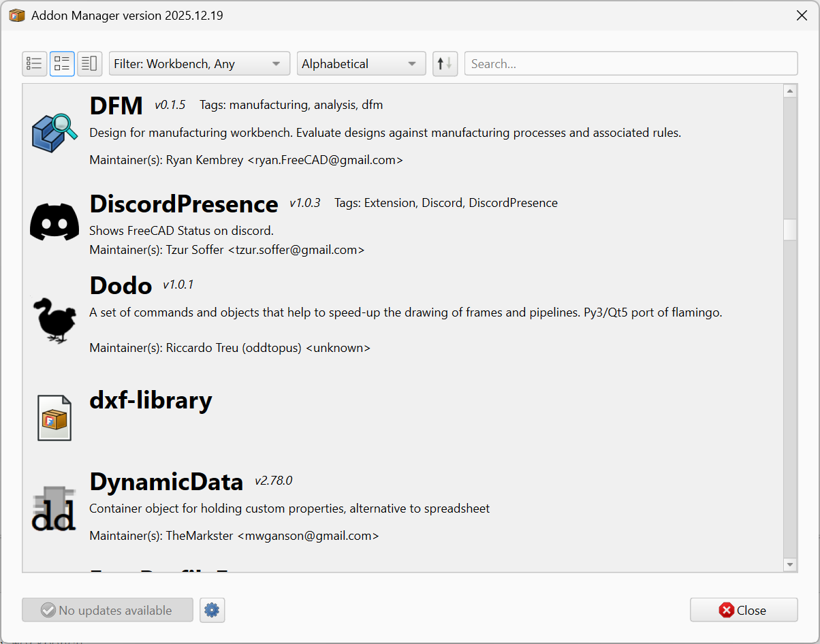Close the Addon Manager window with X

pos(802,16)
